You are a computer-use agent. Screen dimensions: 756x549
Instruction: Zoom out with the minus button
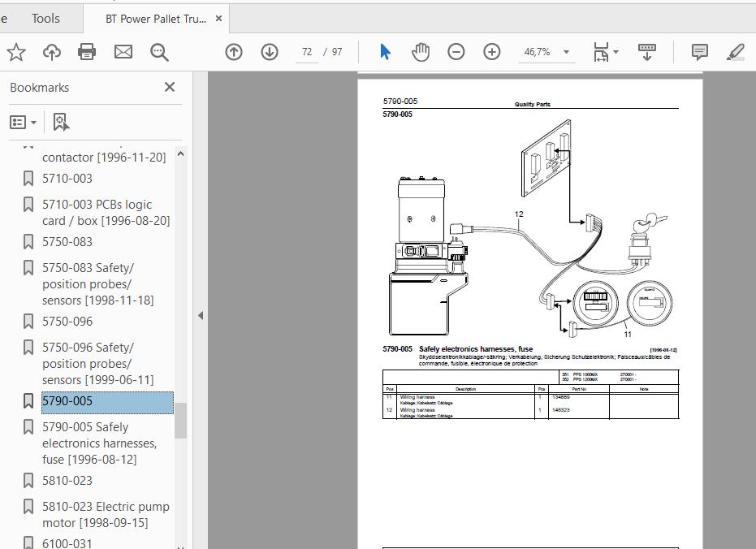pyautogui.click(x=456, y=52)
